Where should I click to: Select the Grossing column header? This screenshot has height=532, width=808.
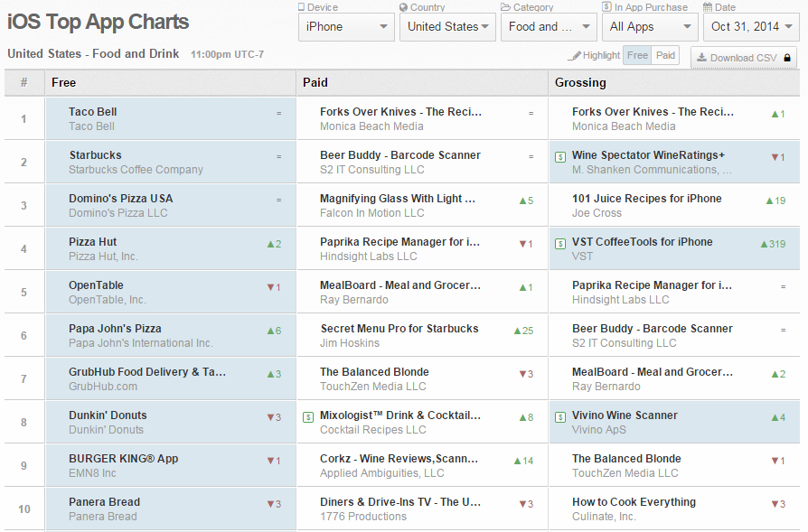pyautogui.click(x=580, y=83)
